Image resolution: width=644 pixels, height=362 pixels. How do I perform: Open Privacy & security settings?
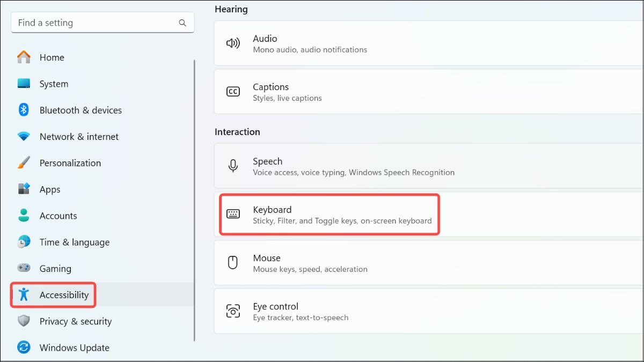point(103,321)
